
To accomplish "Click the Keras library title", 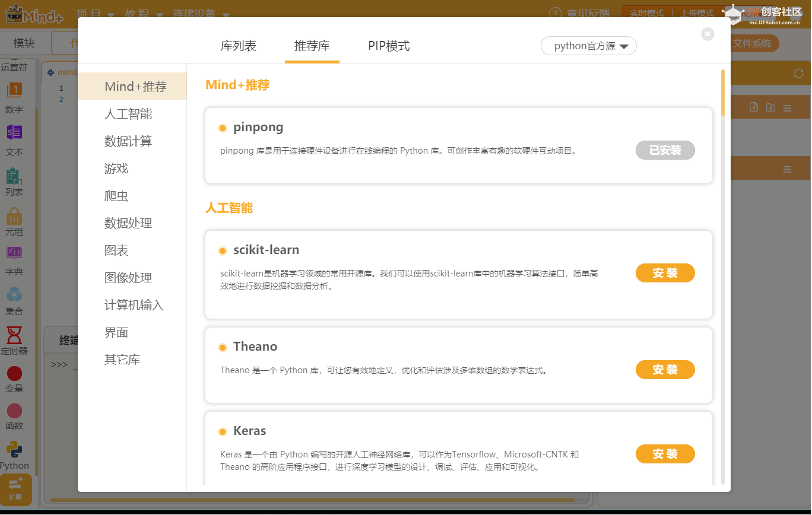I will click(249, 431).
